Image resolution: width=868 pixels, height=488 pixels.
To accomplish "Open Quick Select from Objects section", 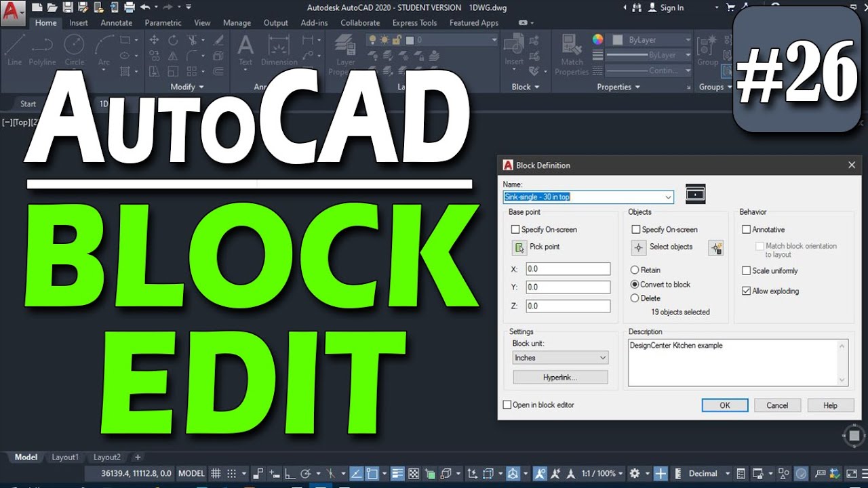I will click(716, 248).
